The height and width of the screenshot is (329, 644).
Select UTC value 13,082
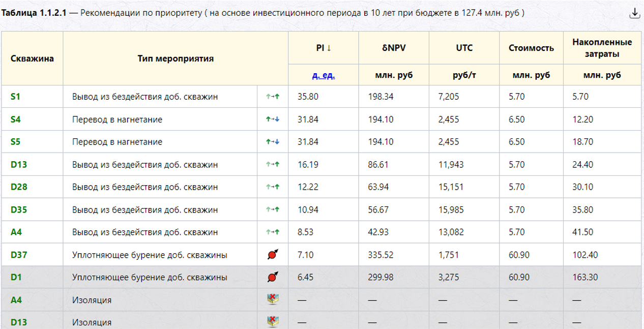pos(451,232)
